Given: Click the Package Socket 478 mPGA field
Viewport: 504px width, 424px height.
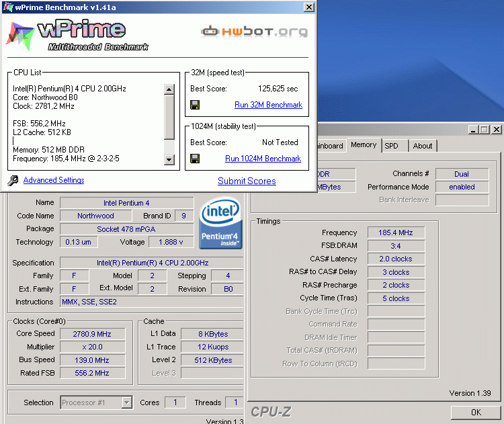Looking at the screenshot, I should (126, 229).
